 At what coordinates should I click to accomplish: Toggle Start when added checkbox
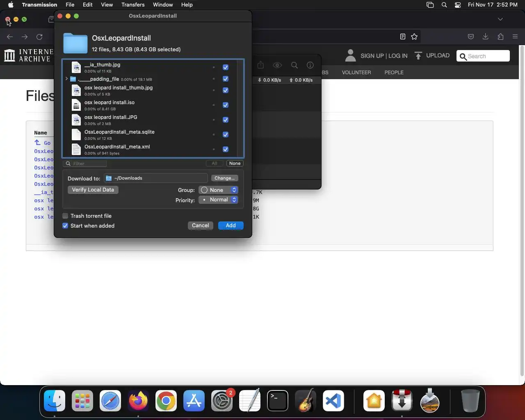(x=65, y=226)
